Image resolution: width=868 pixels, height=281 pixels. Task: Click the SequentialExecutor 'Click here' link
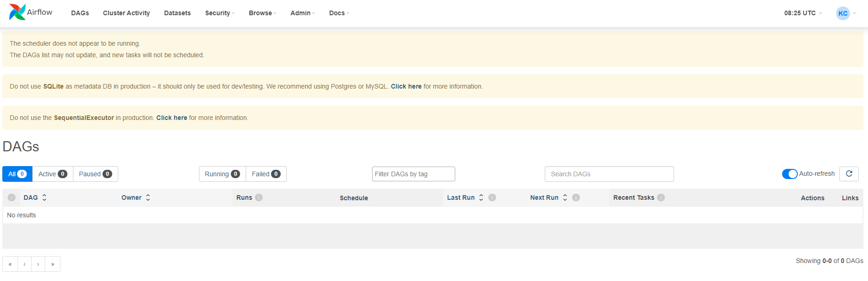coord(172,118)
